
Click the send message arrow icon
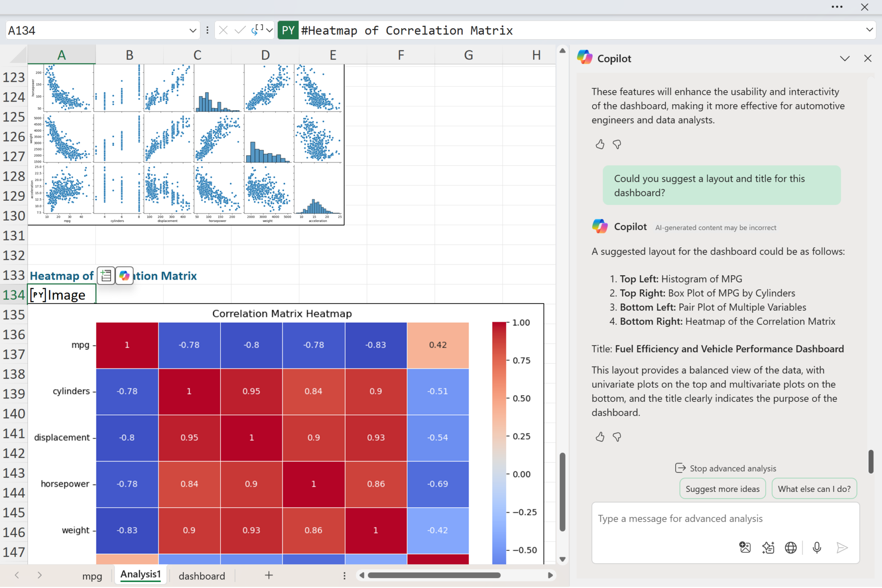pos(842,548)
